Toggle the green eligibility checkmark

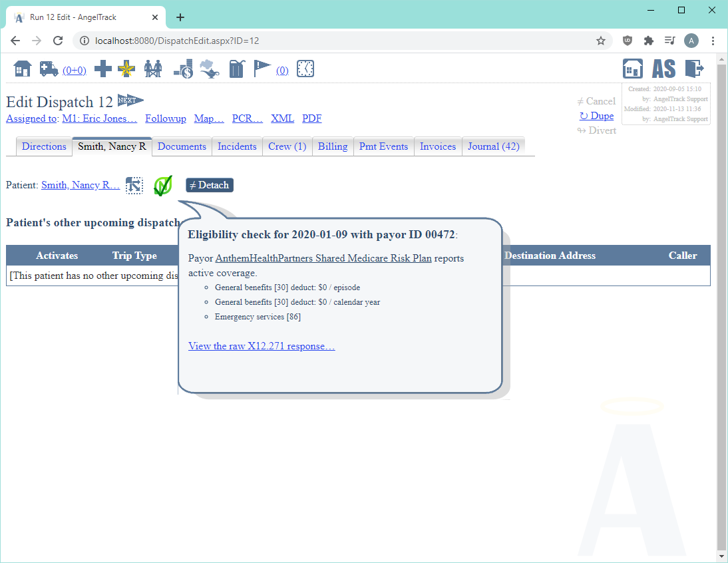click(x=162, y=185)
